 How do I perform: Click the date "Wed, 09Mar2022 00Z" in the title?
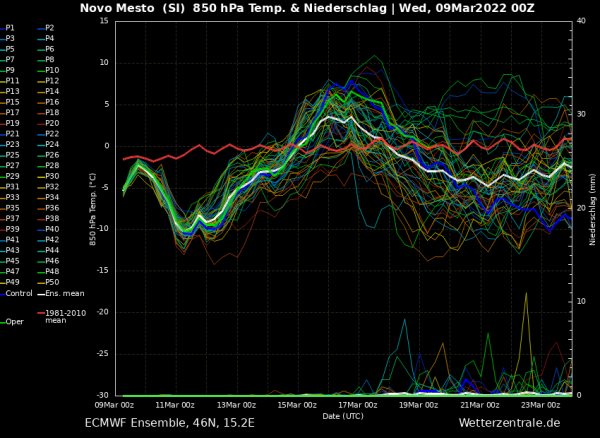click(466, 8)
